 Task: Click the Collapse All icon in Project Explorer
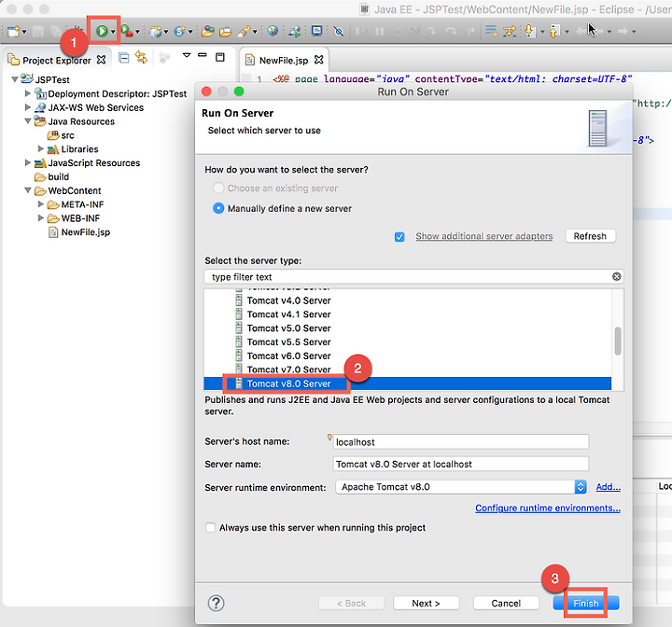click(x=123, y=58)
